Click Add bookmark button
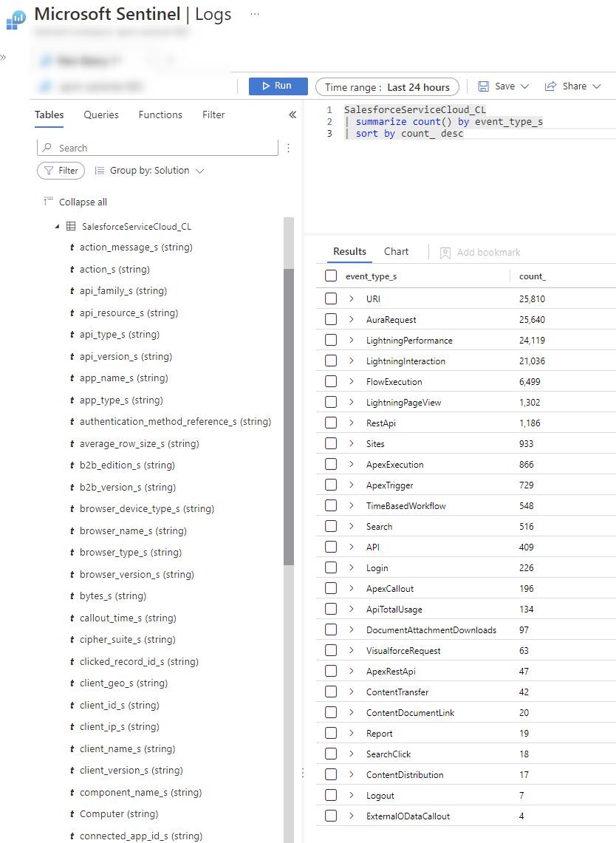Image resolution: width=616 pixels, height=843 pixels. click(480, 253)
